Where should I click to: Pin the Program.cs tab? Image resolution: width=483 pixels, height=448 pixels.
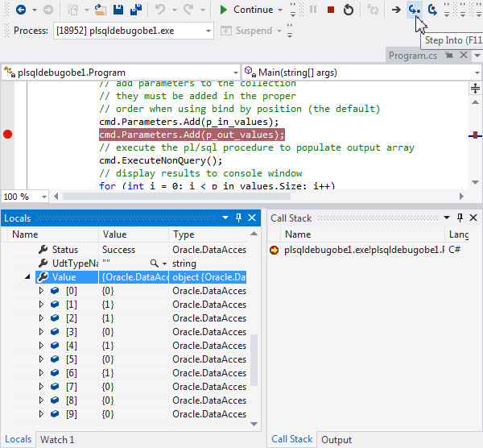pyautogui.click(x=449, y=55)
